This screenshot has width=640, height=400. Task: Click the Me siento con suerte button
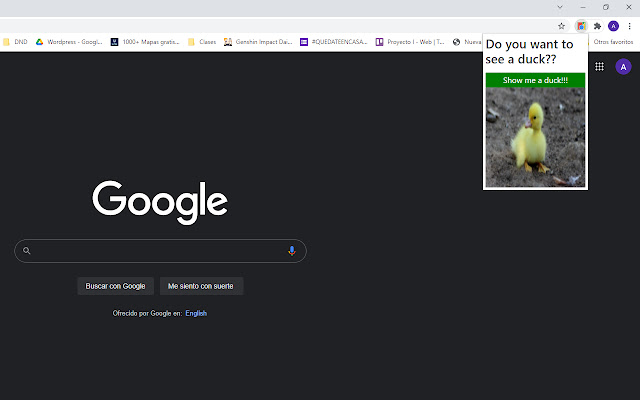(201, 286)
